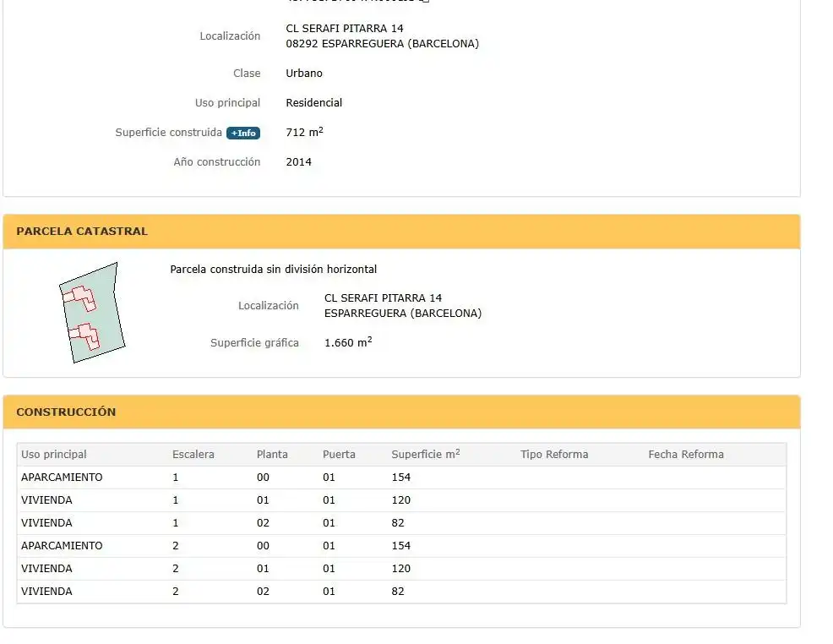Click the 712 m² built surface value
Screen dimensions: 833x644
(304, 132)
